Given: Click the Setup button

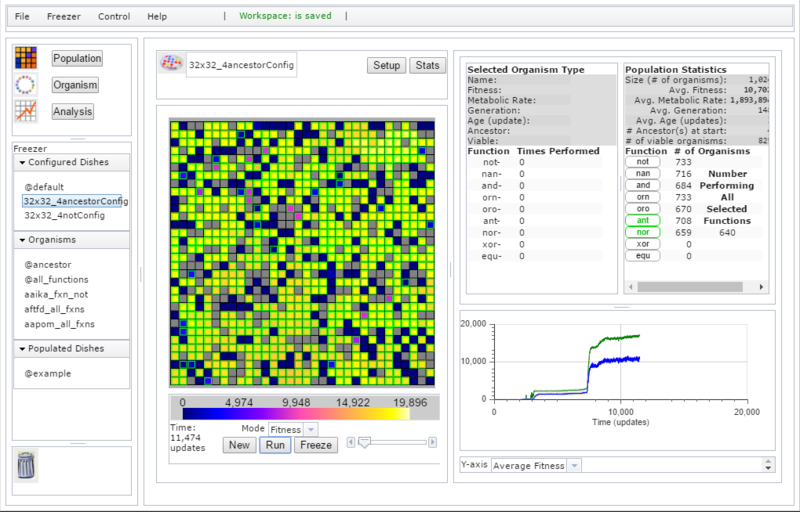Looking at the screenshot, I should point(386,66).
